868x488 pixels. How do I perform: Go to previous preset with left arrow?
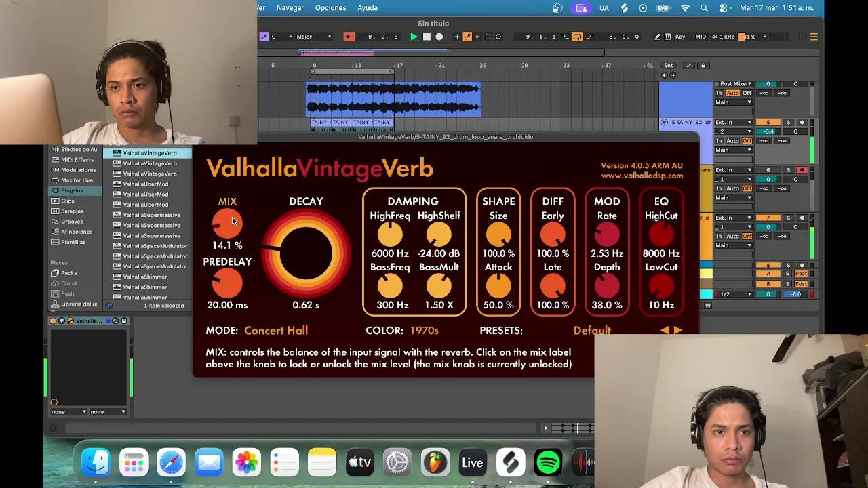(665, 330)
